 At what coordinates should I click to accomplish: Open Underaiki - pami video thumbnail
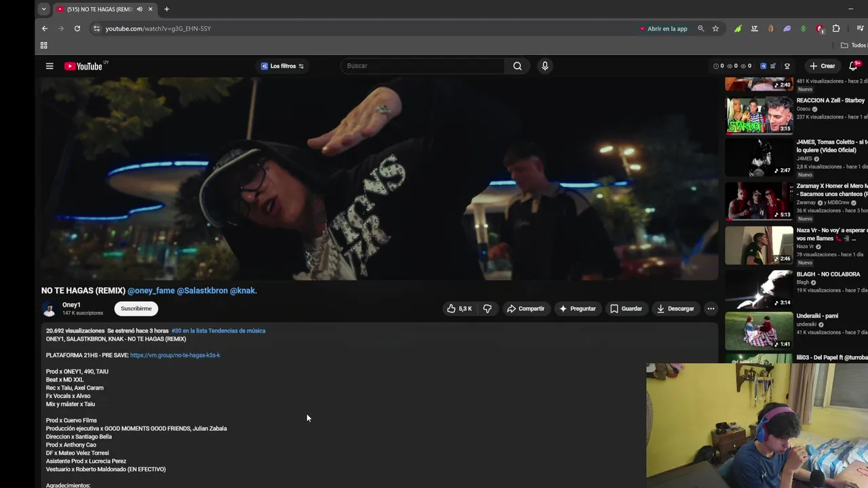(759, 330)
